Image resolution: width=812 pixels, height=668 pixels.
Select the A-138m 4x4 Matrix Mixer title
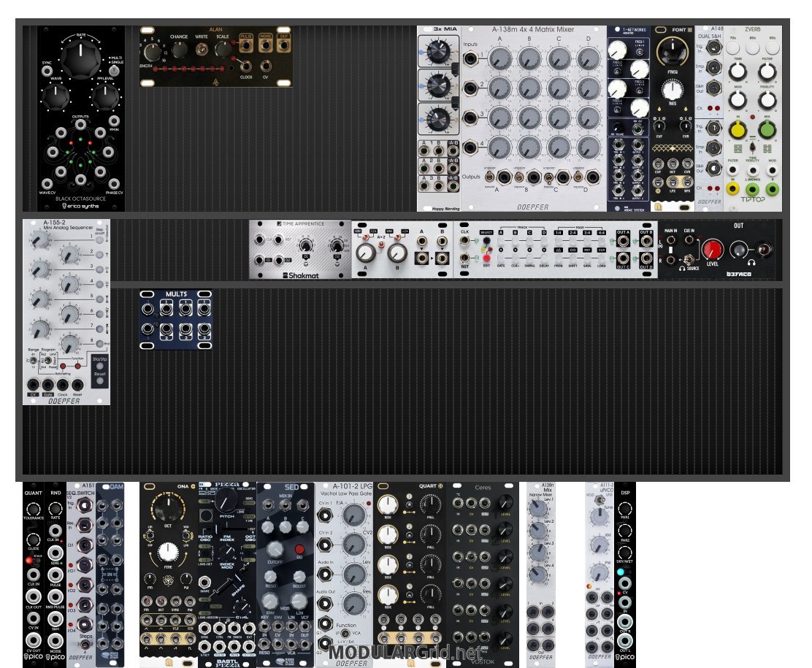[x=533, y=29]
